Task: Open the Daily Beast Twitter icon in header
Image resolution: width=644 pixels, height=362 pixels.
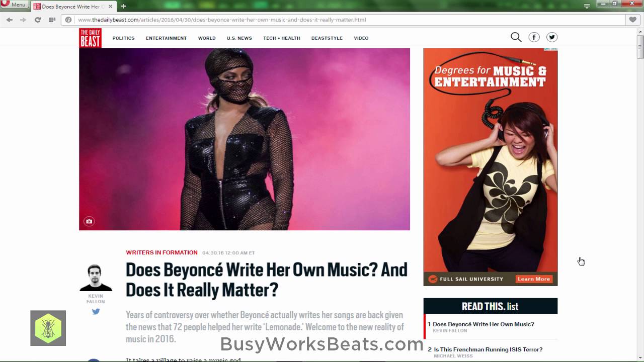Action: click(552, 37)
